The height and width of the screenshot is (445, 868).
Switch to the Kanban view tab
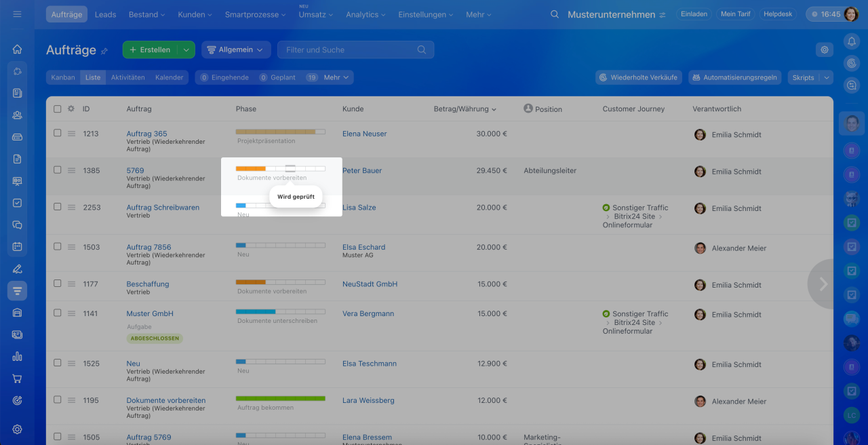[x=63, y=77]
